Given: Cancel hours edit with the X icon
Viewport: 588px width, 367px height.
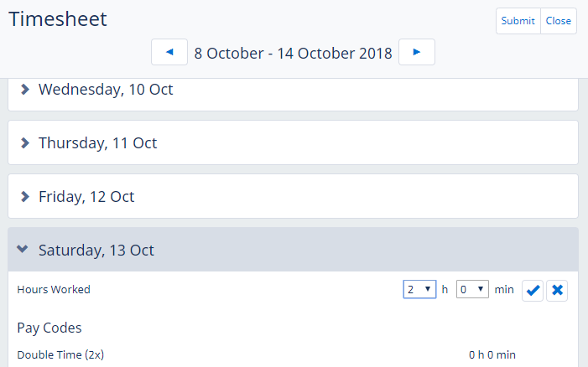Looking at the screenshot, I should click(558, 291).
